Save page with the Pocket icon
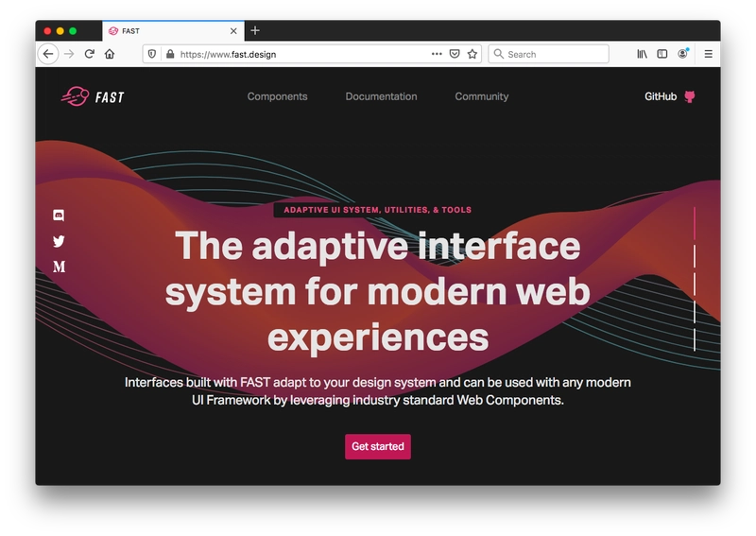Viewport: 756px width, 536px height. pyautogui.click(x=455, y=54)
